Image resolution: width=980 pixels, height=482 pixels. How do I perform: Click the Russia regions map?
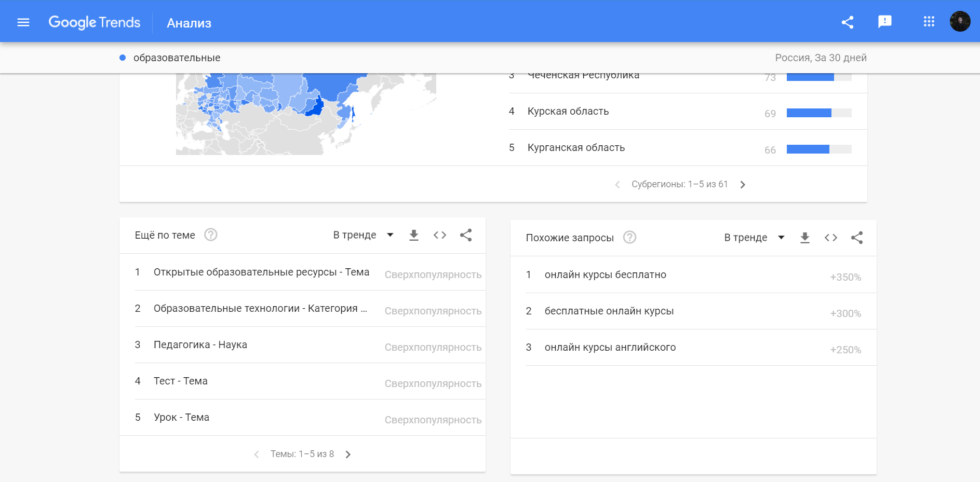(306, 114)
